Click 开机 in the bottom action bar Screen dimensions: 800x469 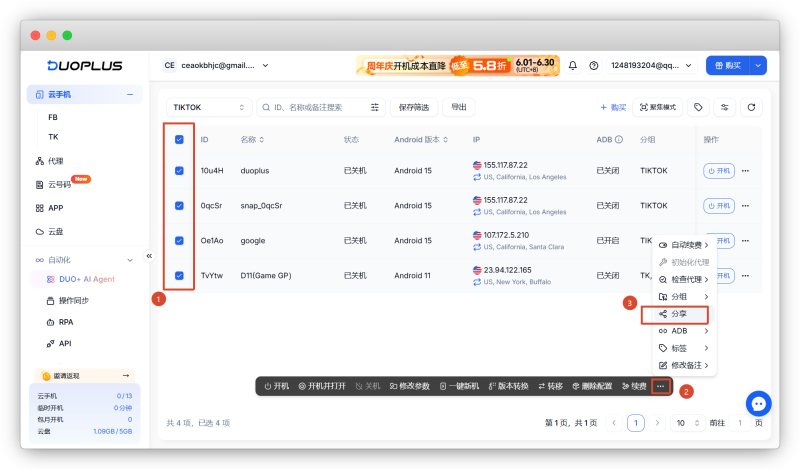click(277, 386)
